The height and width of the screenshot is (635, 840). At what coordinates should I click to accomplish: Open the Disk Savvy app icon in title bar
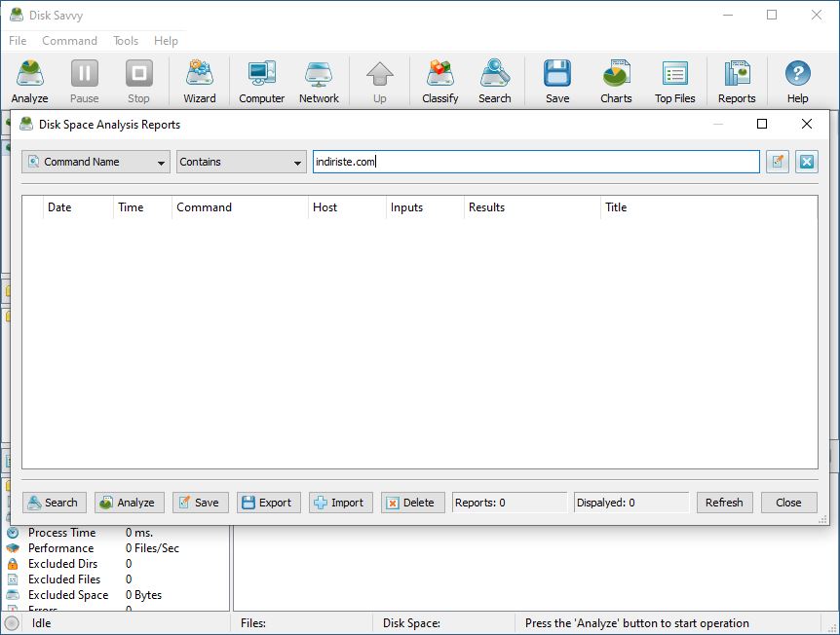click(x=17, y=15)
